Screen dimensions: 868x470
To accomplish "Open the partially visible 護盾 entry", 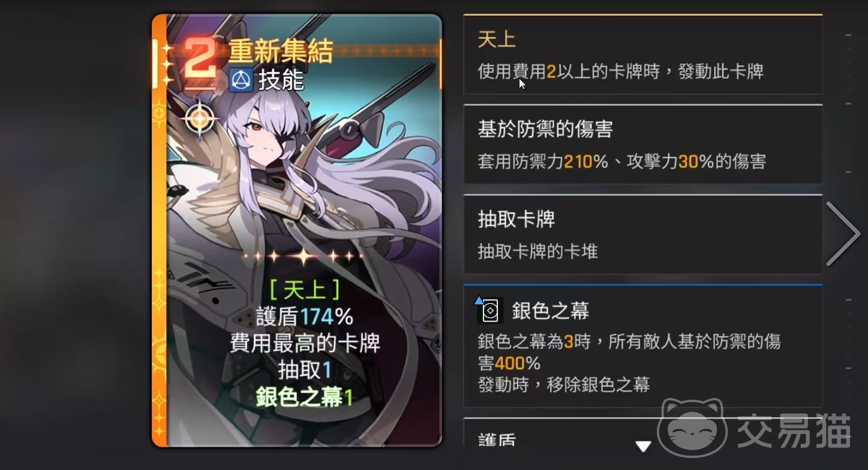I will [x=642, y=432].
